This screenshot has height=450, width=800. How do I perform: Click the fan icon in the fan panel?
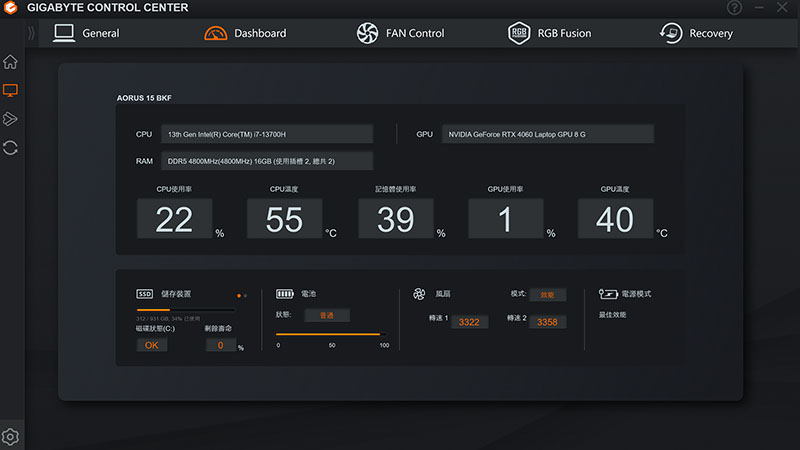(419, 294)
